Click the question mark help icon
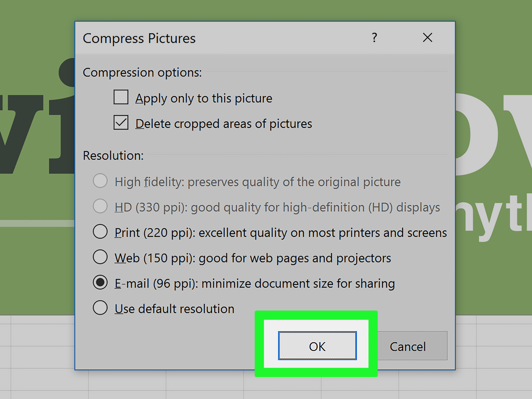The image size is (532, 399). pos(374,38)
